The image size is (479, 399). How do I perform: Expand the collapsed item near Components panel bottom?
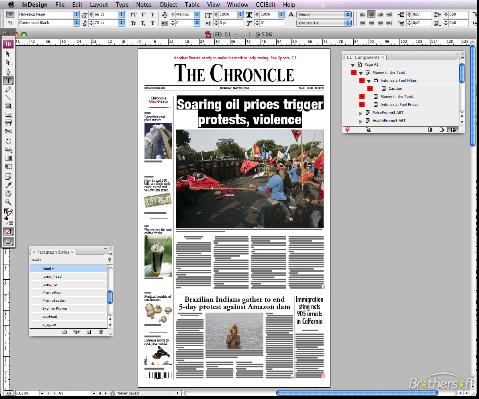click(x=360, y=122)
